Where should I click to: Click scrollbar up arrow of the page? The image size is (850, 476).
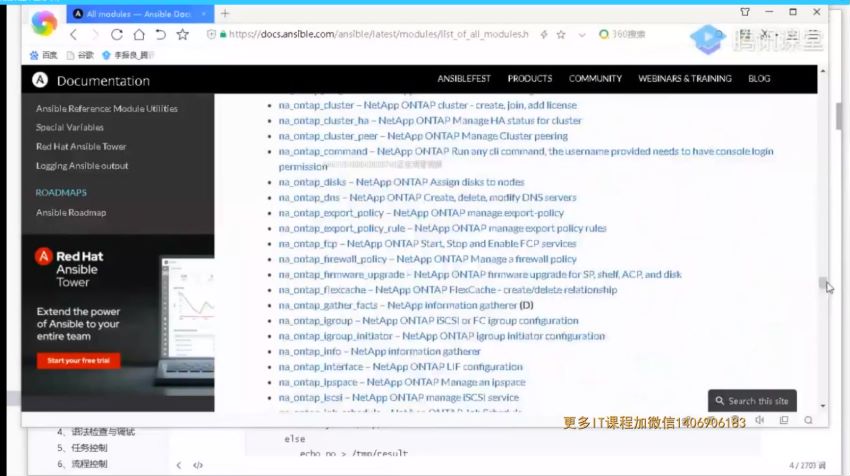tap(823, 71)
